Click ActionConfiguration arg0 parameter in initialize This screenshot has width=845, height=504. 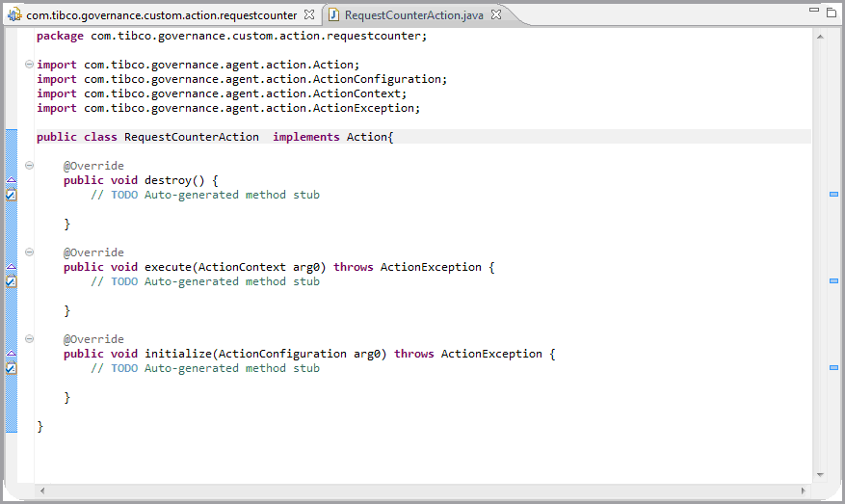point(300,354)
